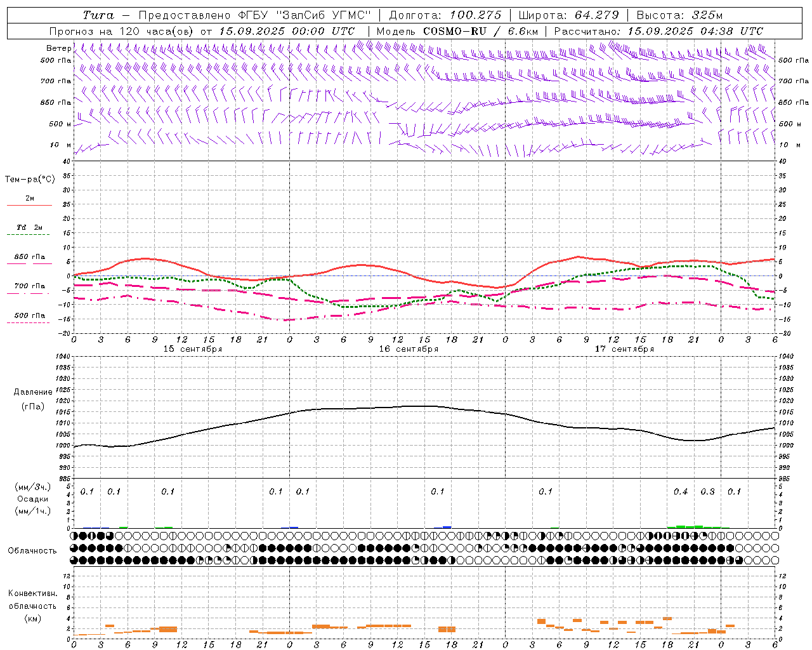Click the 'Облачность' cloudiness label
The height and width of the screenshot is (650, 812).
(32, 550)
